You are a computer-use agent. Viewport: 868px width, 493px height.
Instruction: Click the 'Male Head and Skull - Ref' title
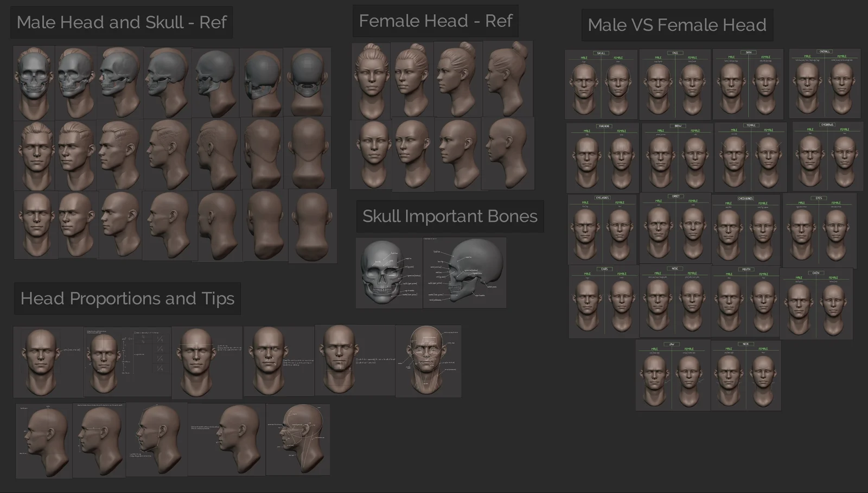(x=122, y=23)
